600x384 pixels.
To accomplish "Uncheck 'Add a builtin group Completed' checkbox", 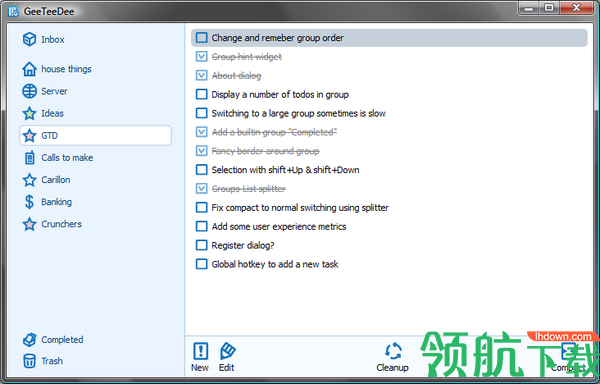I will click(x=202, y=132).
